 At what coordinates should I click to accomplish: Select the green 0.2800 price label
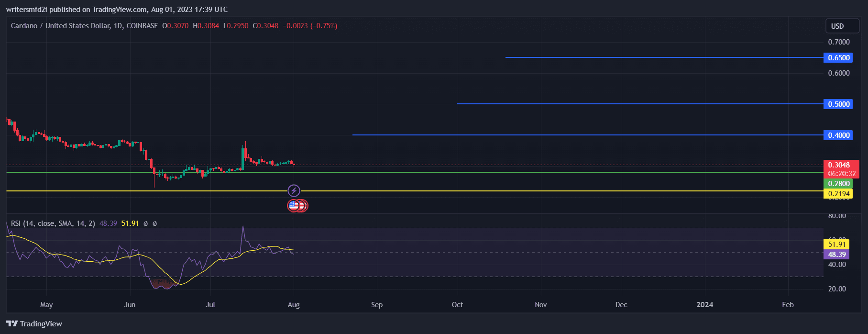(838, 184)
